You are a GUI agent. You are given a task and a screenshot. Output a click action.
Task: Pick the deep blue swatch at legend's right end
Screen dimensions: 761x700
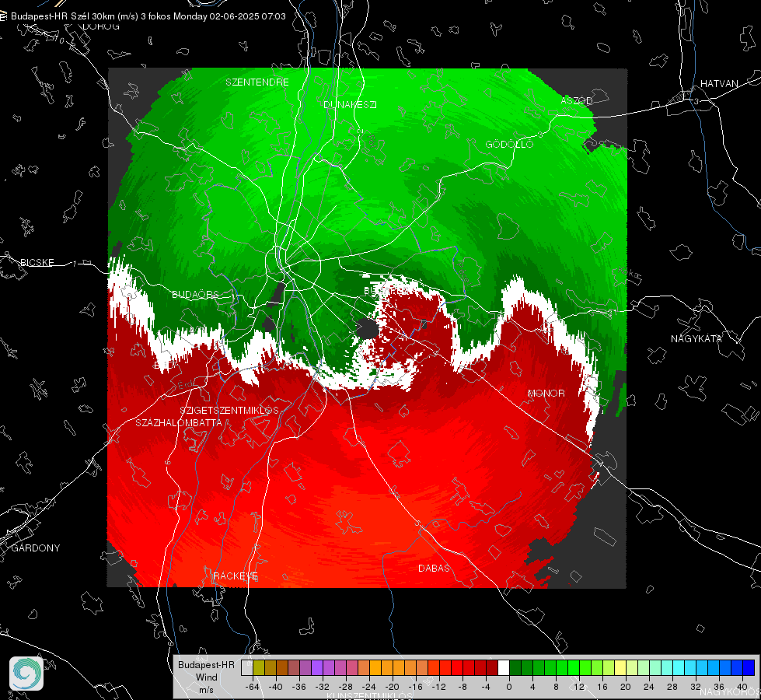point(749,667)
